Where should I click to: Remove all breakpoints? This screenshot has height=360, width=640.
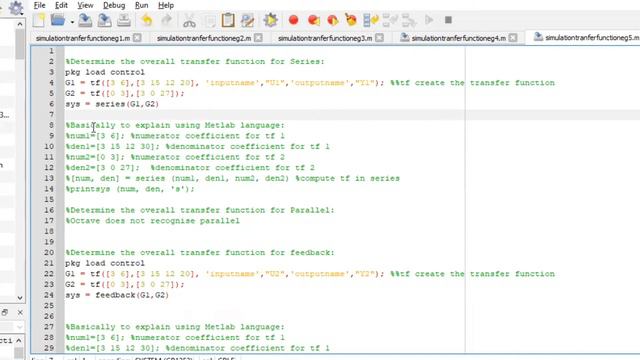click(x=351, y=20)
